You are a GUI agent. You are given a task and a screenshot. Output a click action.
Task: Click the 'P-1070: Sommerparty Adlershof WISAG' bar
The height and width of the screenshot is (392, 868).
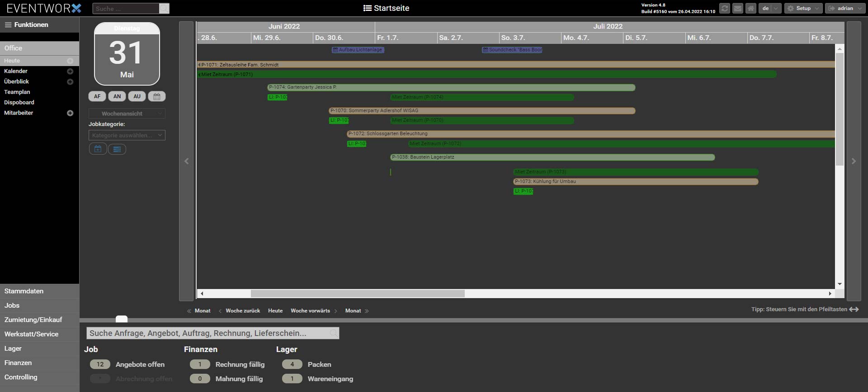tap(482, 110)
